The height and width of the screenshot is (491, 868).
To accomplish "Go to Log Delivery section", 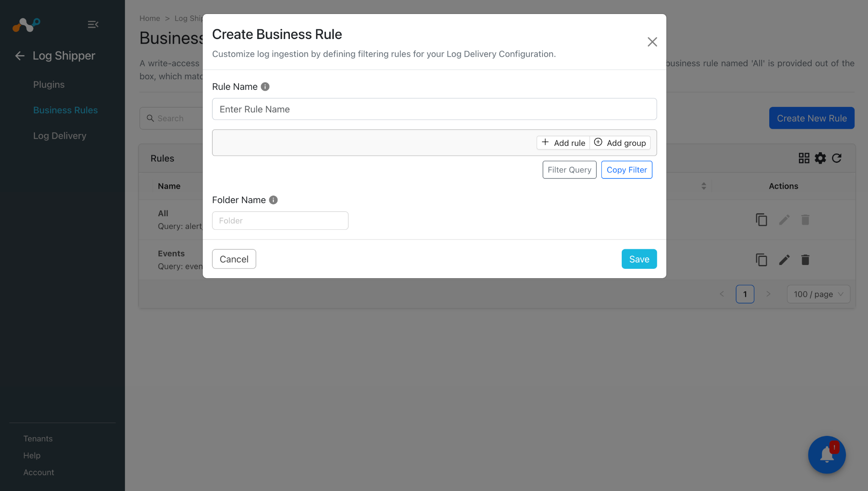I will [x=60, y=136].
